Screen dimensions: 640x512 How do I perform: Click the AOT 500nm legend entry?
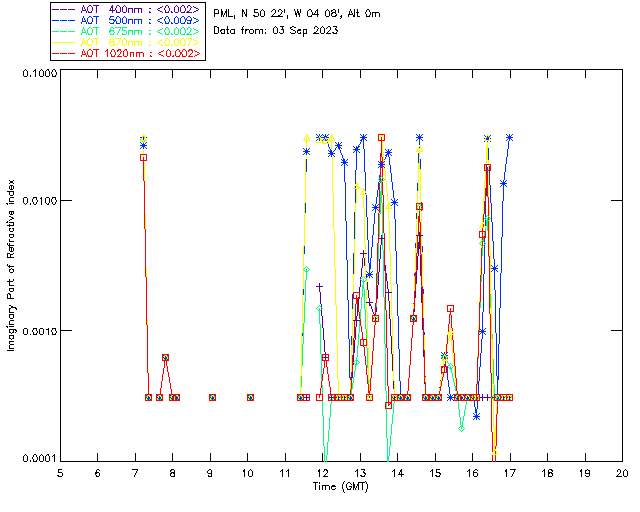[x=127, y=20]
